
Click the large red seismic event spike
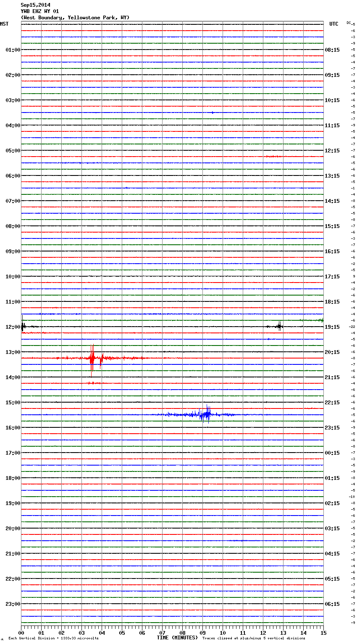(x=92, y=358)
